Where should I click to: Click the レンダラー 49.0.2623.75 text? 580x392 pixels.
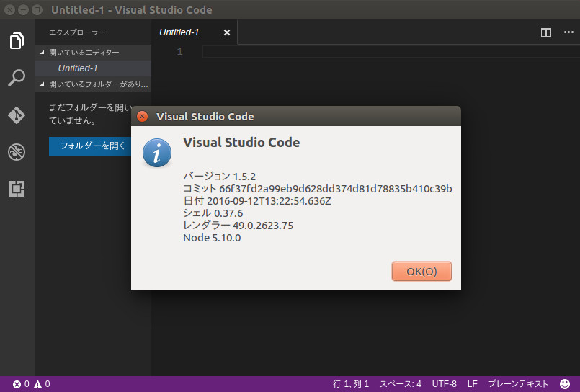pyautogui.click(x=238, y=226)
